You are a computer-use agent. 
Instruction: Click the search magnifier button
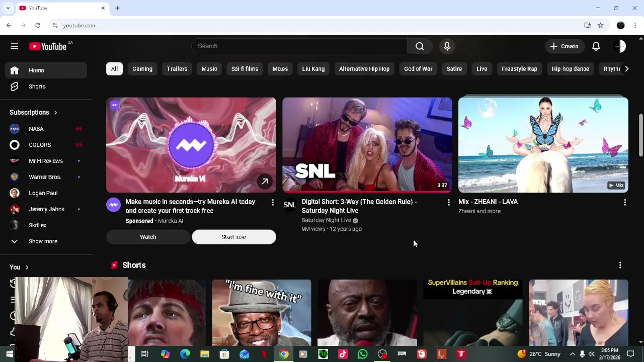pyautogui.click(x=420, y=46)
